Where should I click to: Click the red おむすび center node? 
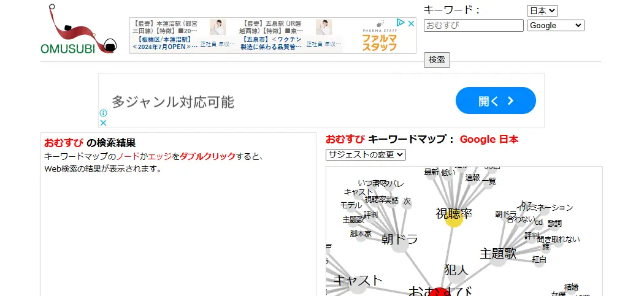coord(439,292)
